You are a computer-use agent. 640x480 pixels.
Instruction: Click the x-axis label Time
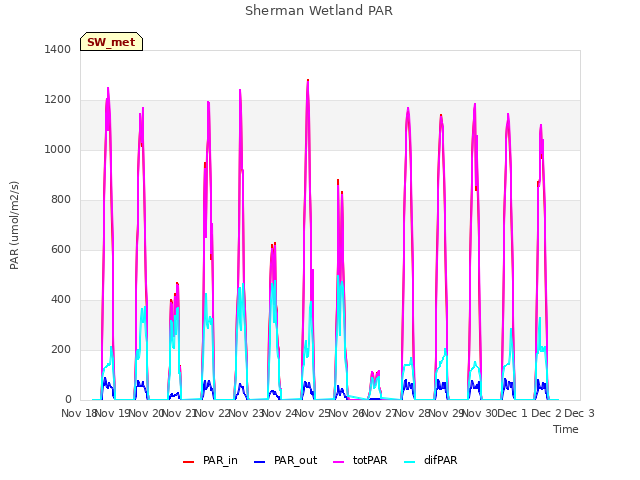click(x=566, y=429)
